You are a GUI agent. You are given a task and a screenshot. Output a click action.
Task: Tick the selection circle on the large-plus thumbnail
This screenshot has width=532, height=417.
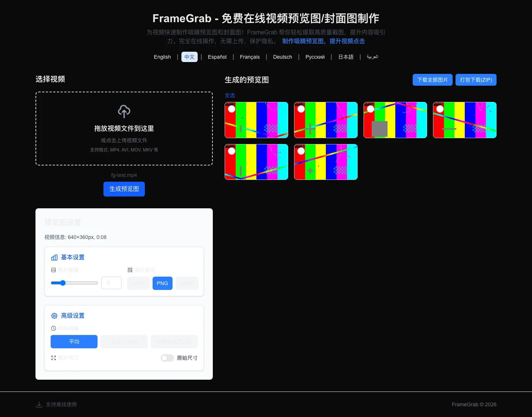point(301,109)
